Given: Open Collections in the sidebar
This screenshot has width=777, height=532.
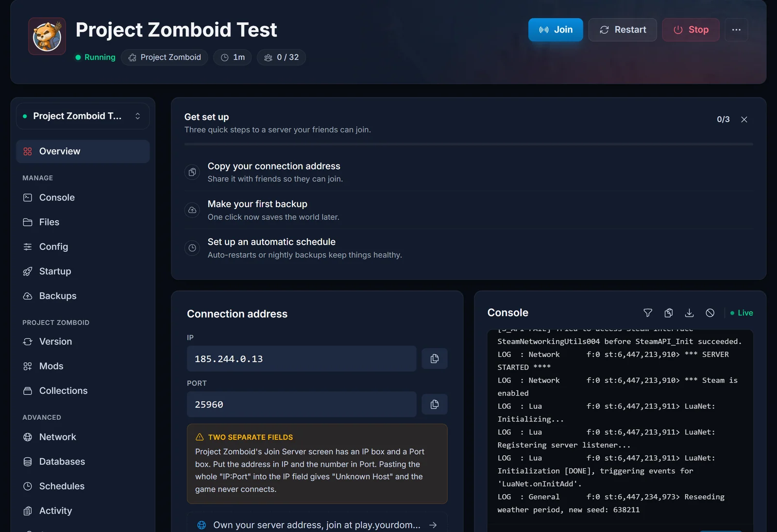Looking at the screenshot, I should (83, 391).
